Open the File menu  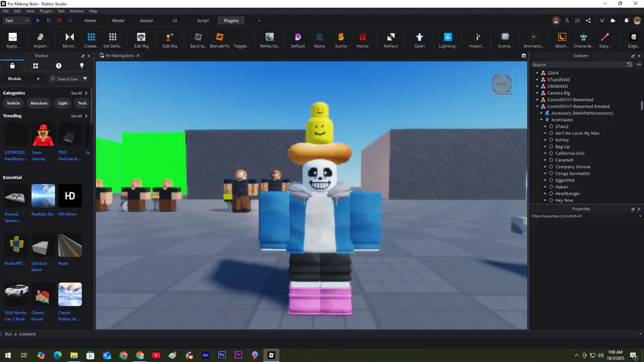[x=6, y=11]
